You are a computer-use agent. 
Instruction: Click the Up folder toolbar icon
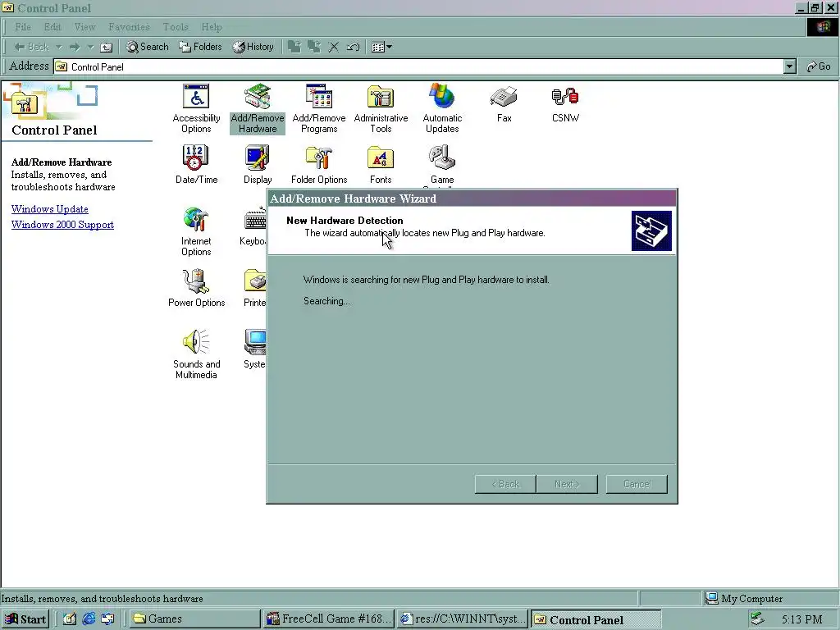point(107,47)
